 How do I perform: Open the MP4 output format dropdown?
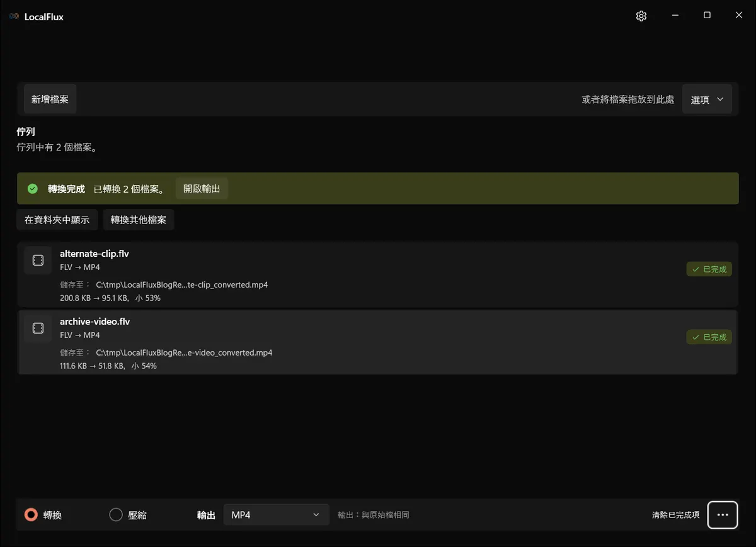(276, 515)
